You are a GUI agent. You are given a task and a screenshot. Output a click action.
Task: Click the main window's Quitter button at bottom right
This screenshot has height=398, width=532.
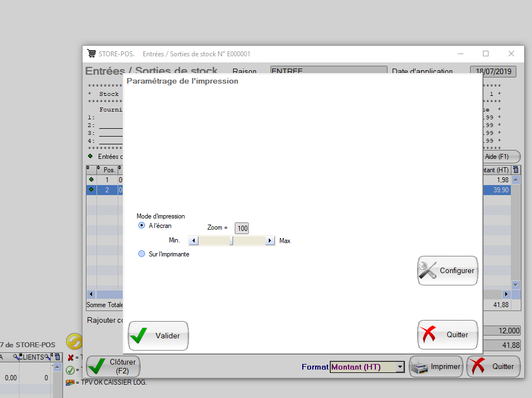point(493,367)
